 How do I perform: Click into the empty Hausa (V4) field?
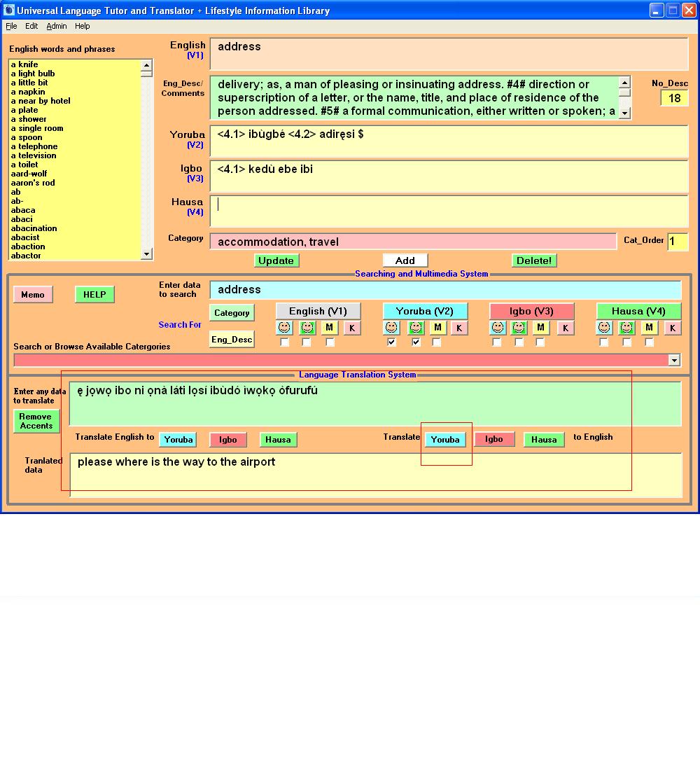tap(448, 211)
